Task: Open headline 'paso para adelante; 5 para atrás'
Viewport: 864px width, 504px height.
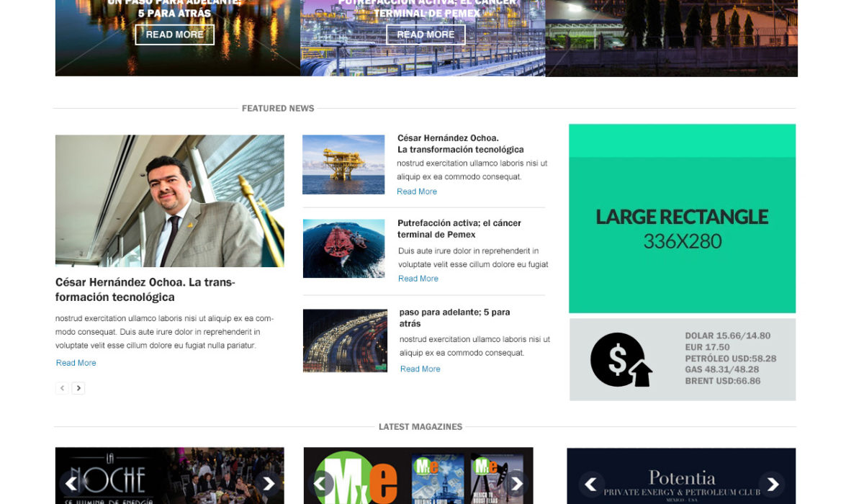Action: point(454,318)
